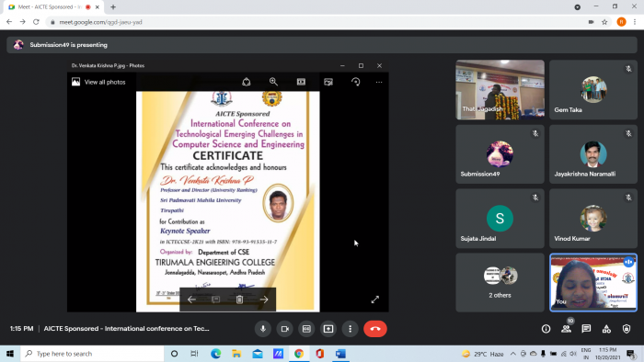Open Chrome browser menu dots
The width and height of the screenshot is (644, 362).
click(635, 22)
